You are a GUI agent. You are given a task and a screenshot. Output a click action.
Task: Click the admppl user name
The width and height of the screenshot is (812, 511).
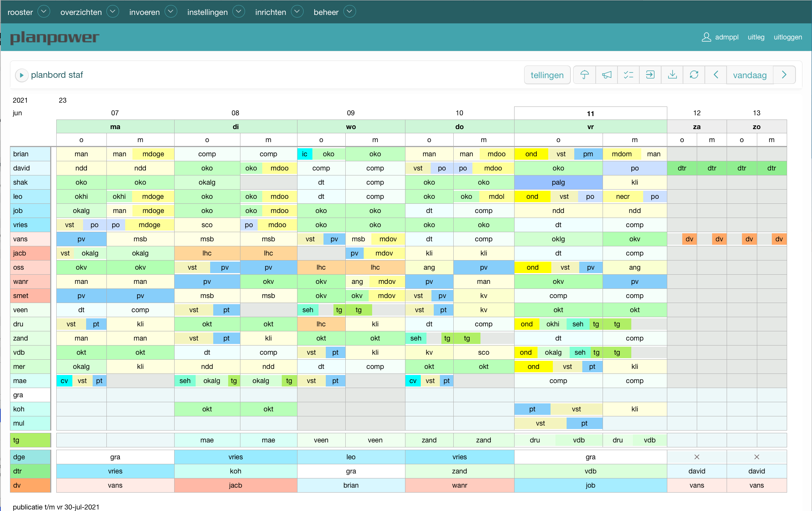point(727,37)
